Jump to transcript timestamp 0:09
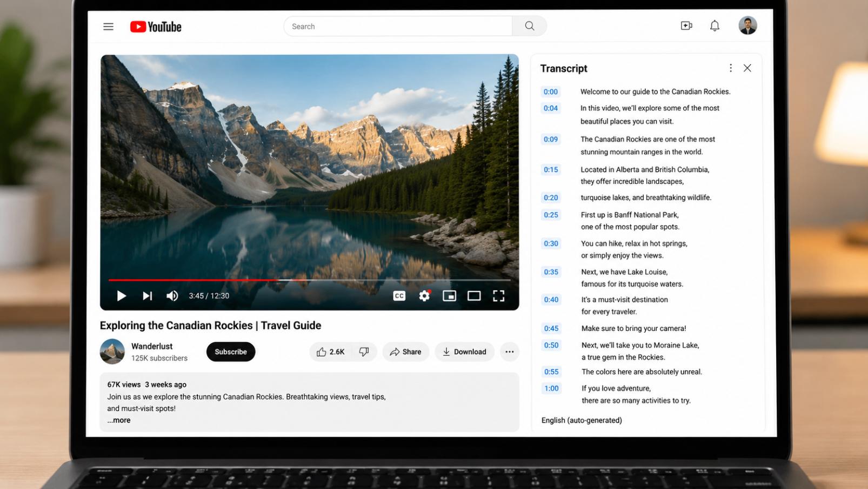The image size is (868, 489). [x=551, y=140]
